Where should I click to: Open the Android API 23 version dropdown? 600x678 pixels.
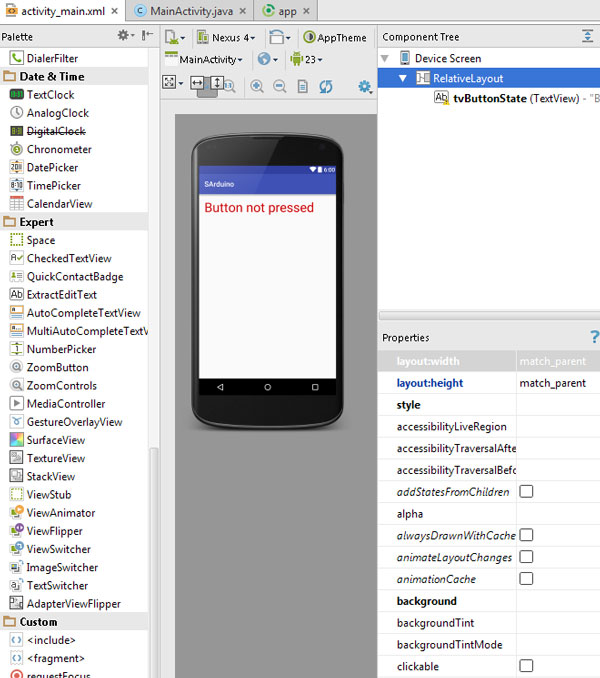click(x=306, y=59)
